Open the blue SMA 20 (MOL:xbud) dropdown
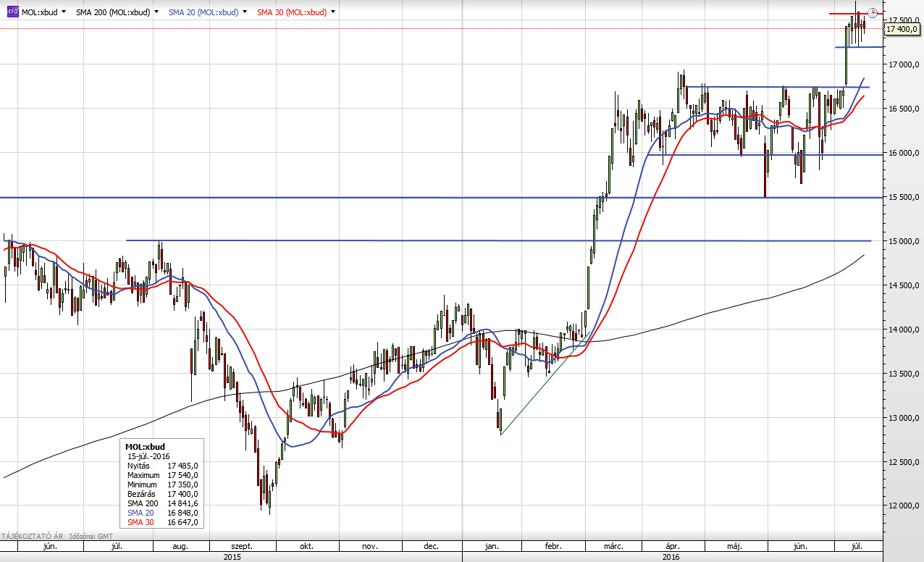This screenshot has width=924, height=562. click(x=245, y=12)
